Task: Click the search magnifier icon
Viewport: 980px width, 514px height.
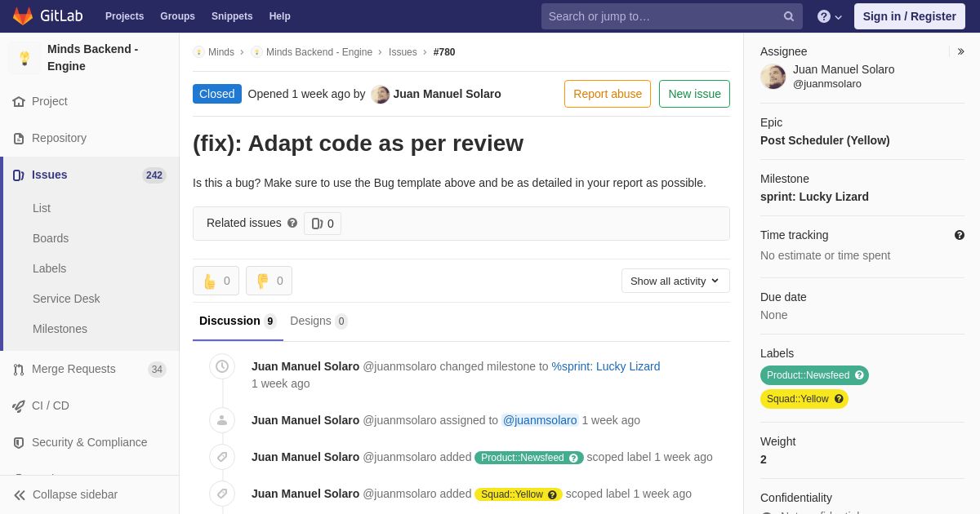Action: point(789,16)
